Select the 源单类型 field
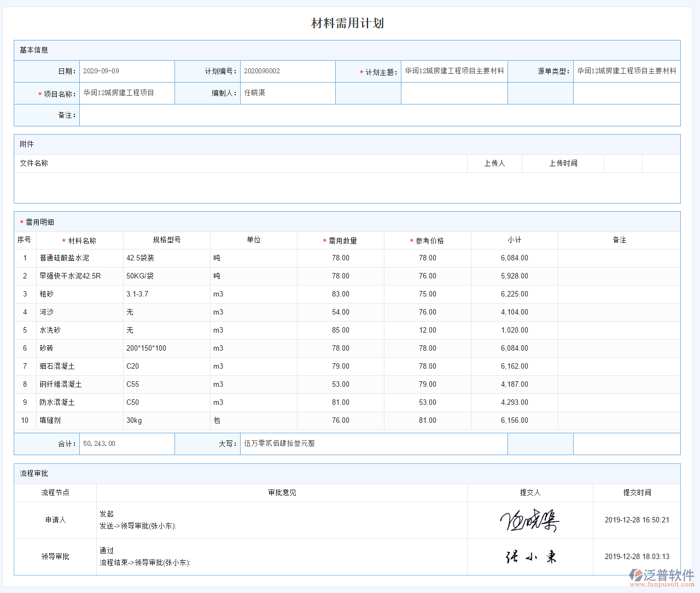Image resolution: width=700 pixels, height=593 pixels. pyautogui.click(x=627, y=71)
